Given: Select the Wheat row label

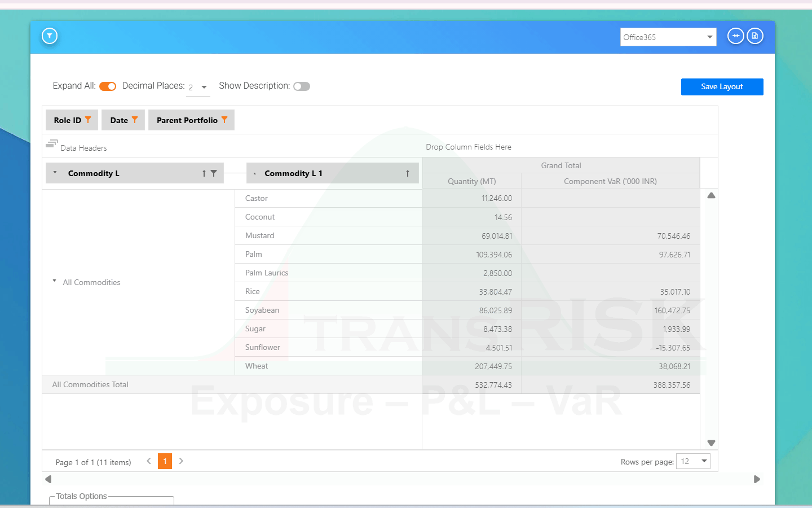Looking at the screenshot, I should tap(257, 366).
